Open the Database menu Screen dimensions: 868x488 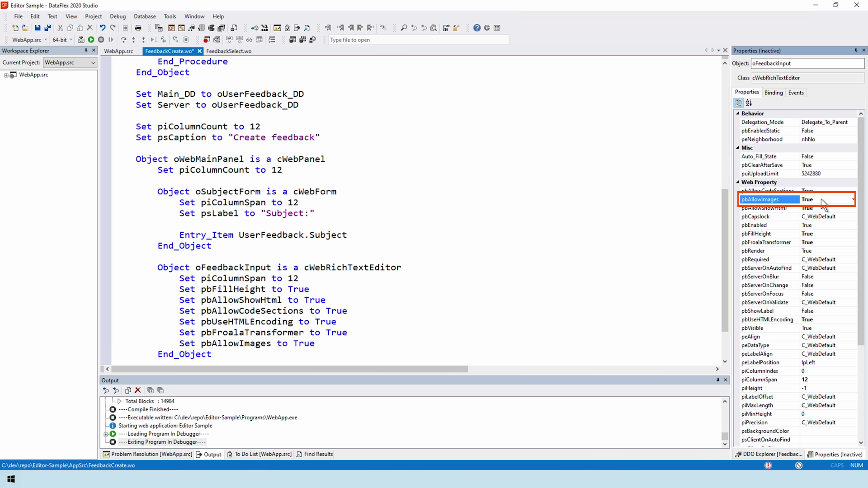click(x=144, y=16)
